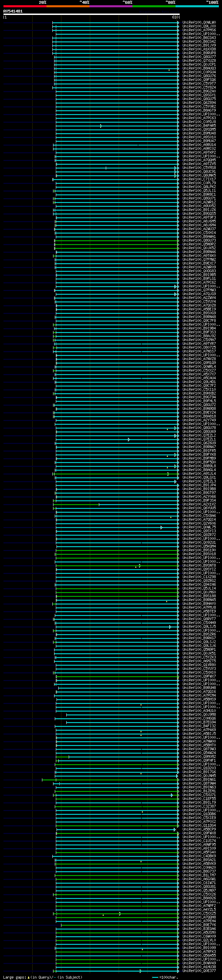The width and height of the screenshot is (222, 980).
Task: Select the UniRef100_B9MU47 label
Action: pyautogui.click(x=199, y=141)
